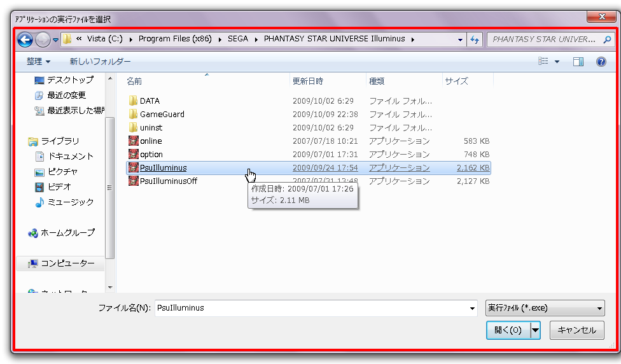Open the 整理 menu
This screenshot has height=364, width=621.
click(38, 61)
